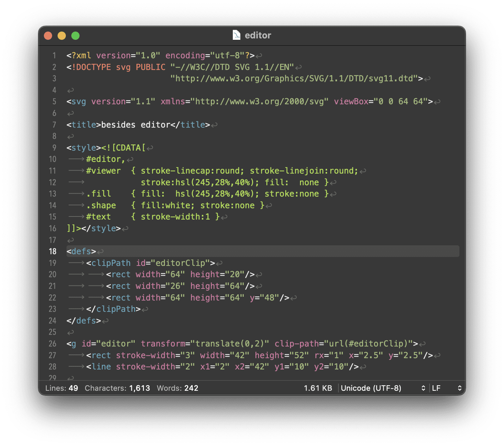Zoom the window with green button
The image size is (504, 446).
pyautogui.click(x=75, y=36)
